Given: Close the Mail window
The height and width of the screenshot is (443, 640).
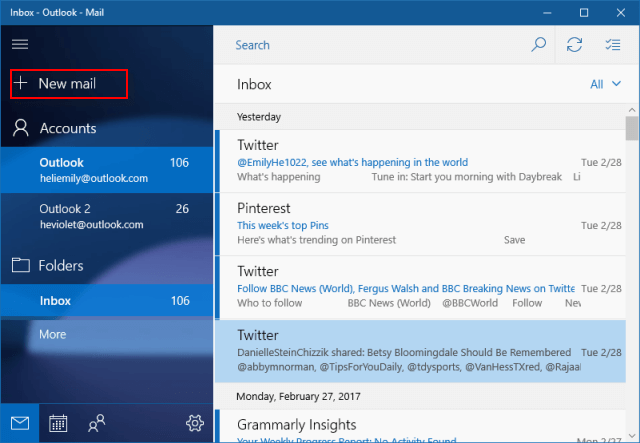Looking at the screenshot, I should 621,13.
